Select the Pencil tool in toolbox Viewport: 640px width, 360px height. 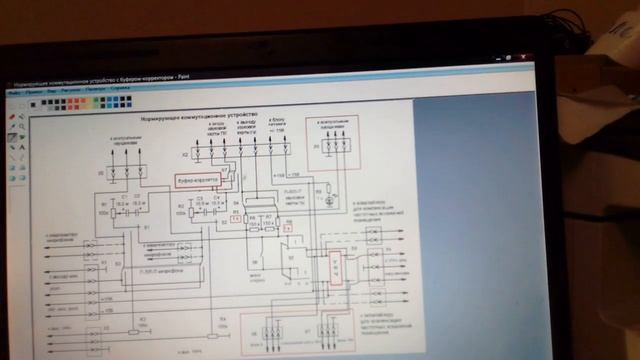(x=12, y=137)
